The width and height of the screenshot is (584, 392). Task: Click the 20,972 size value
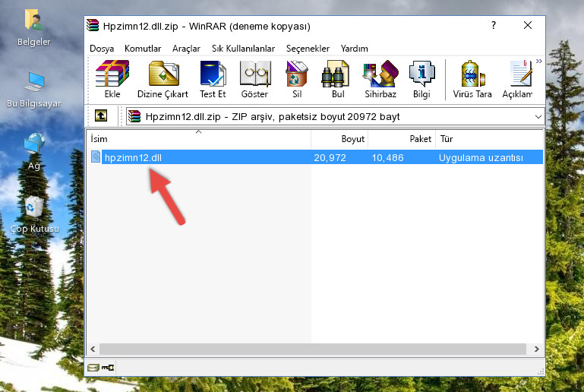[330, 157]
